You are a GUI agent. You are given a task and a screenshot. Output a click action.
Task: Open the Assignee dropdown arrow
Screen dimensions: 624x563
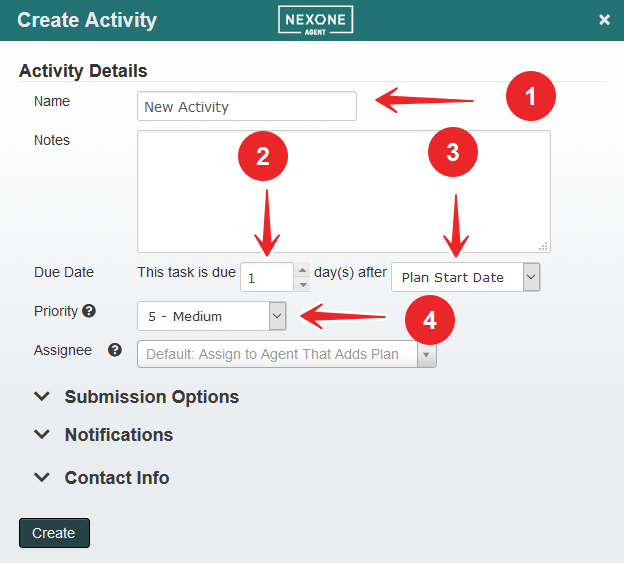[x=427, y=354]
